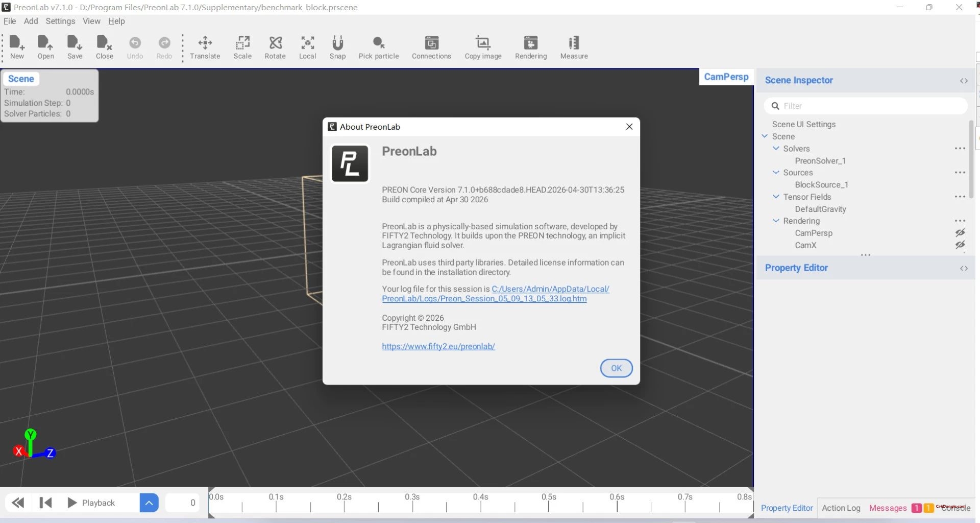Select BlockSource_1 in the scene tree
This screenshot has width=980, height=523.
[821, 185]
